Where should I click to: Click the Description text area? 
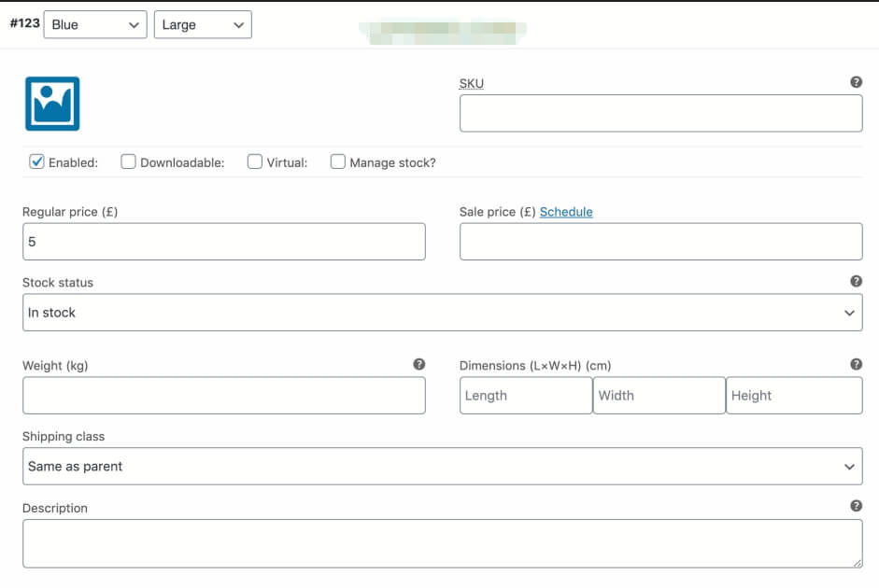pyautogui.click(x=442, y=543)
